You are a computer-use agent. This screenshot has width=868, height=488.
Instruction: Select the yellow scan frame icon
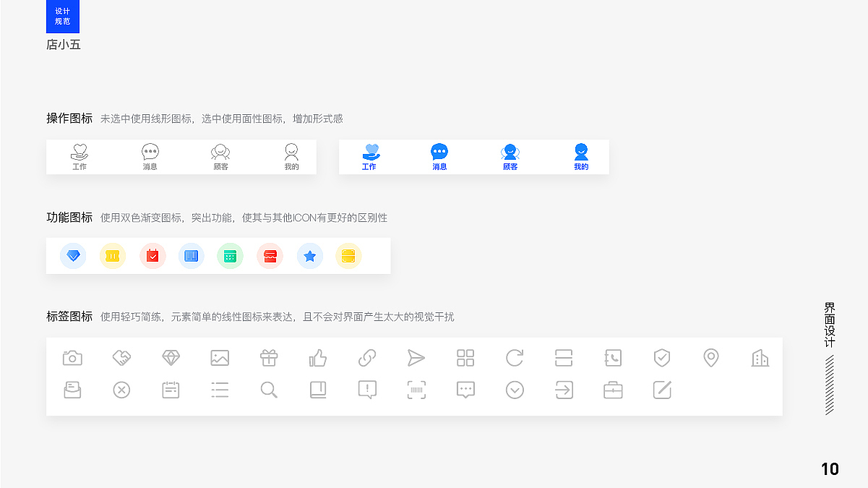pyautogui.click(x=348, y=256)
